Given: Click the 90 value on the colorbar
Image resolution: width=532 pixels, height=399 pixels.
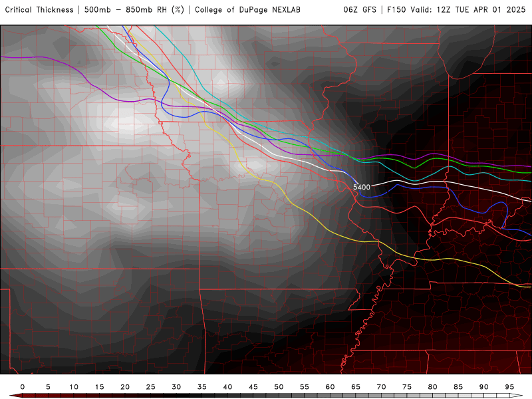Looking at the screenshot, I should [x=484, y=387].
